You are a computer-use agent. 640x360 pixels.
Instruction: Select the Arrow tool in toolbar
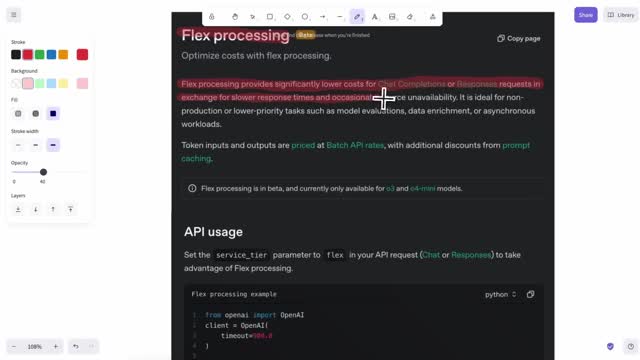(x=322, y=17)
